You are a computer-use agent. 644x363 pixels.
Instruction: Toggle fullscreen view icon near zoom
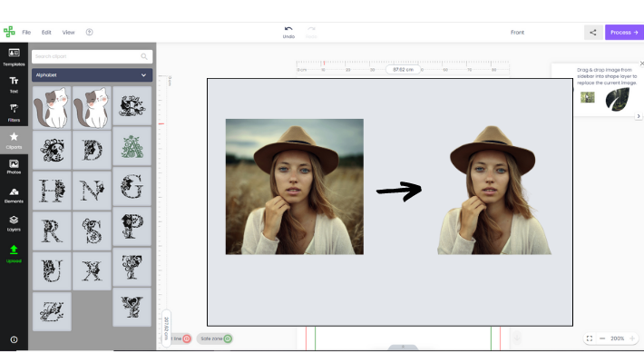tap(590, 338)
